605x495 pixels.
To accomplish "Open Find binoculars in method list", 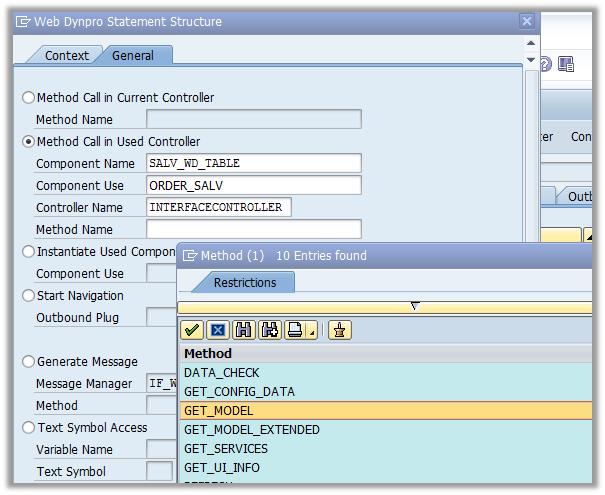I will [x=243, y=330].
